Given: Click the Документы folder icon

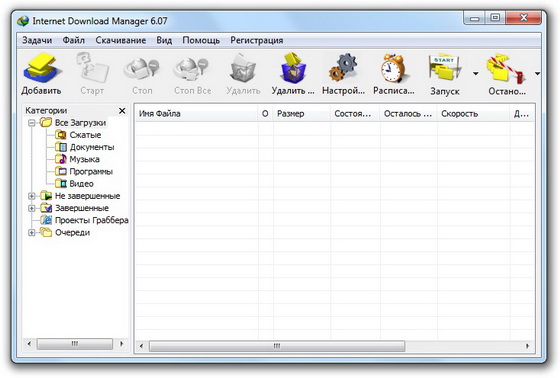Looking at the screenshot, I should 61,147.
